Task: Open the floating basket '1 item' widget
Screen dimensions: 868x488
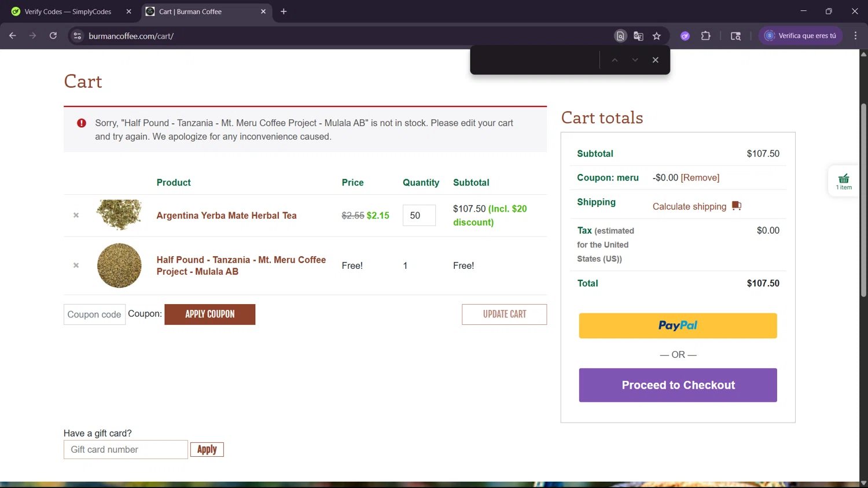Action: tap(844, 182)
